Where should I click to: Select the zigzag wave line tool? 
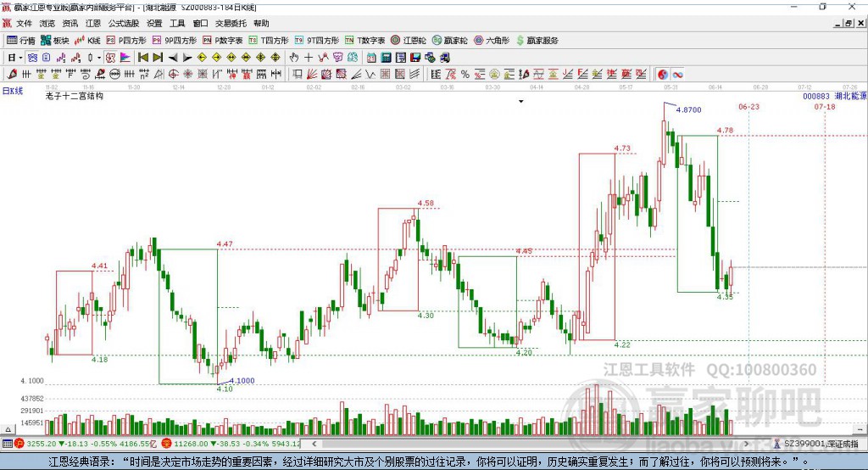click(370, 74)
